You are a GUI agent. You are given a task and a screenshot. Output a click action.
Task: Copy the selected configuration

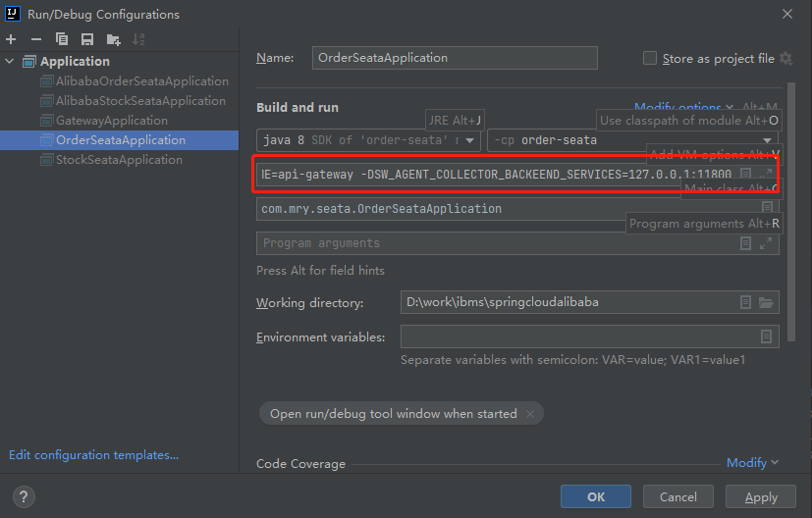pos(62,39)
